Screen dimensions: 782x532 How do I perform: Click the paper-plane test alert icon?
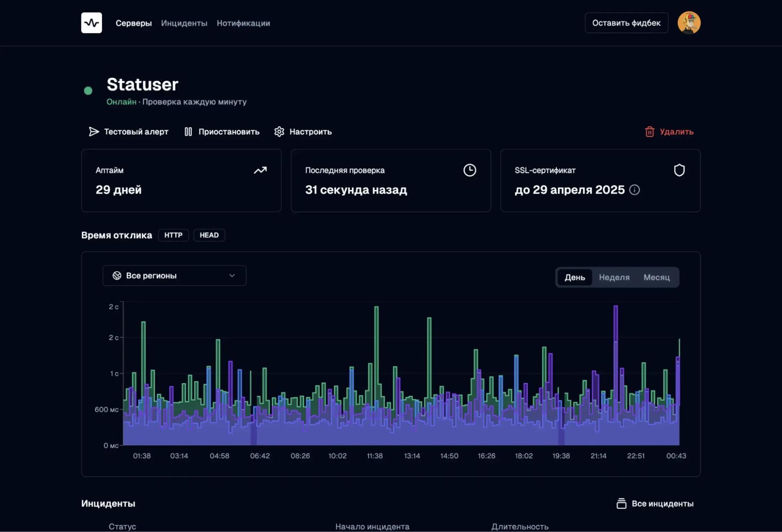pos(94,132)
